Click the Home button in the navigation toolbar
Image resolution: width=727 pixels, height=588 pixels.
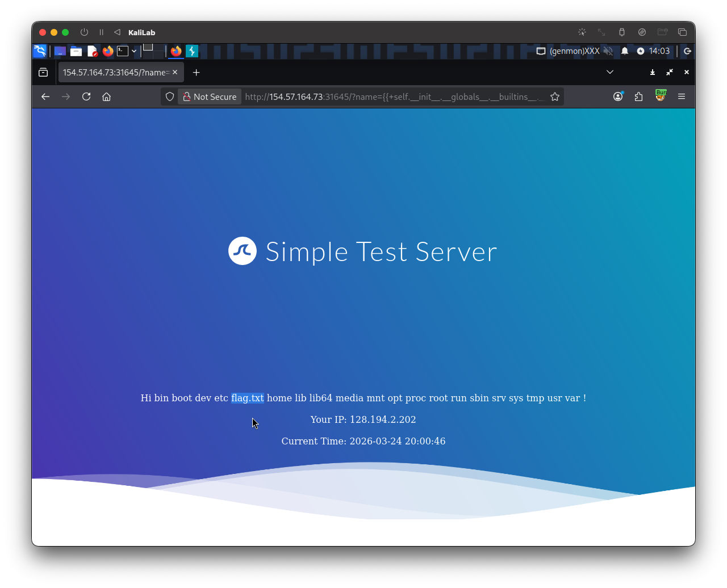106,96
